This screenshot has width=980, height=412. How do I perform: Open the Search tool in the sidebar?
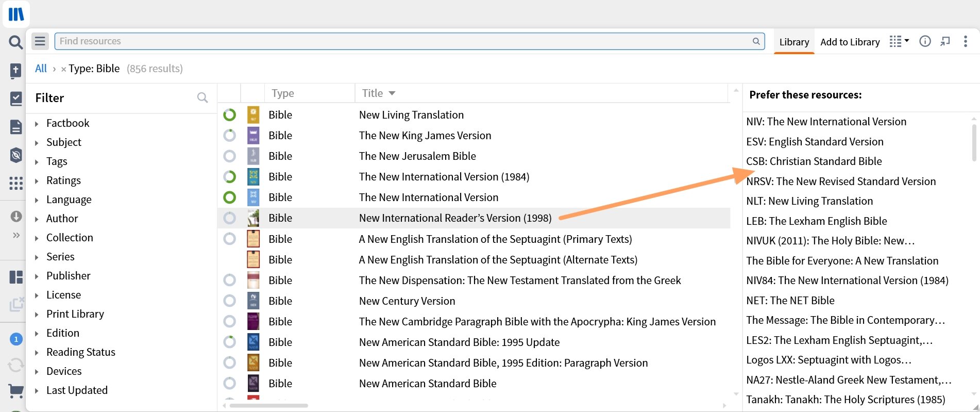[16, 42]
